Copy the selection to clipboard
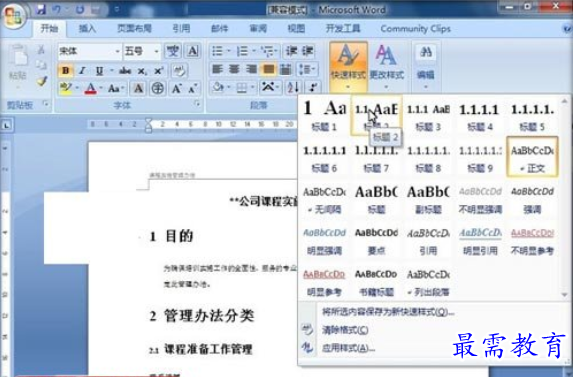574x377 pixels. tap(41, 65)
